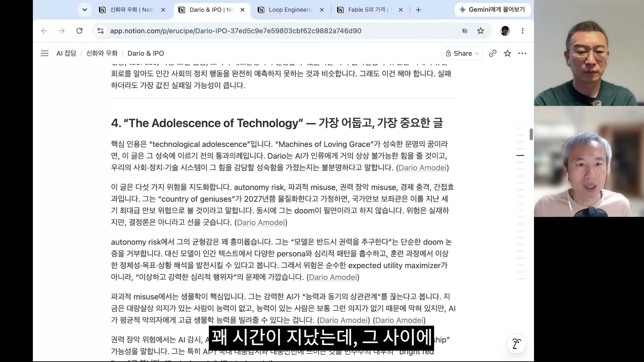Go forward to the next page
Screen dimensions: 644x362
click(62, 31)
